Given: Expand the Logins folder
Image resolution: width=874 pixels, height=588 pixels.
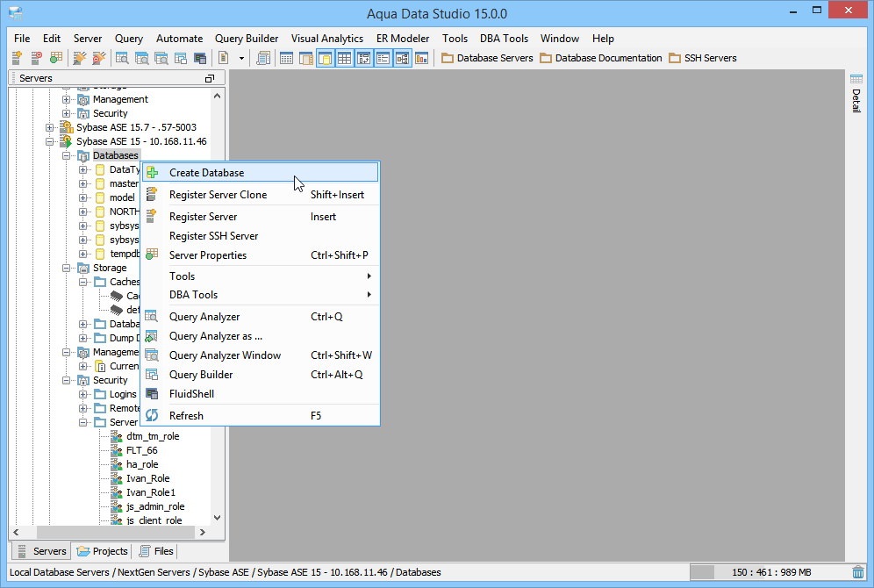Looking at the screenshot, I should (83, 394).
